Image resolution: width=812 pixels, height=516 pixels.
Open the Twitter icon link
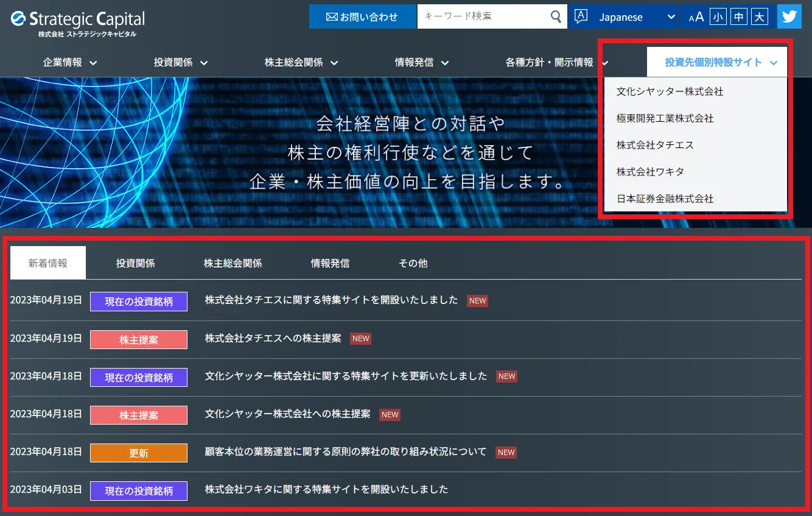[x=789, y=16]
